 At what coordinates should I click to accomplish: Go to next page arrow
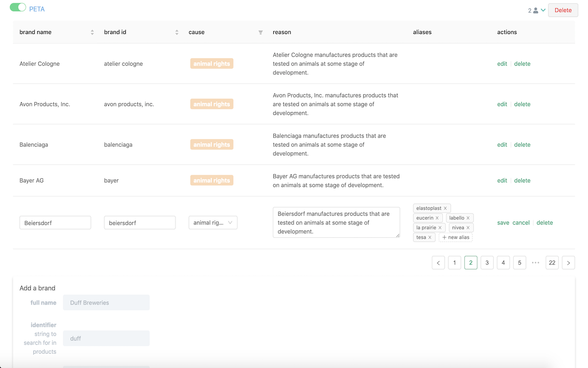pos(568,263)
